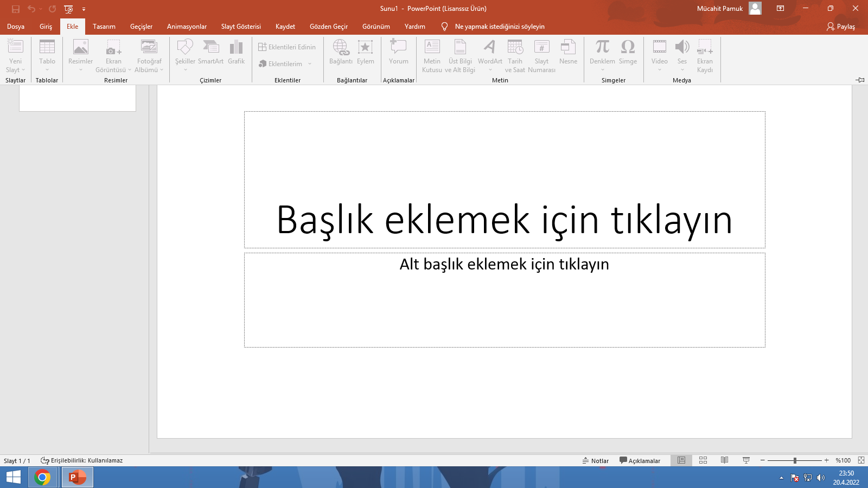Image resolution: width=868 pixels, height=488 pixels.
Task: Insert a table using Tablo icon
Action: point(47,48)
